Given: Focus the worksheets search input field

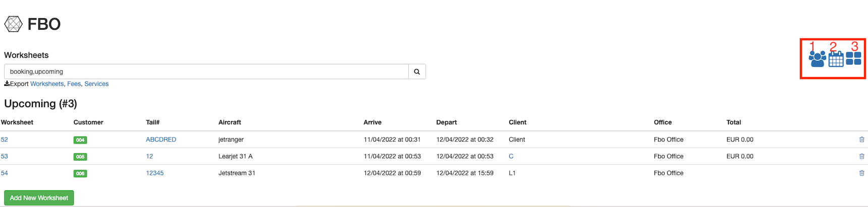Looking at the screenshot, I should click(x=206, y=72).
